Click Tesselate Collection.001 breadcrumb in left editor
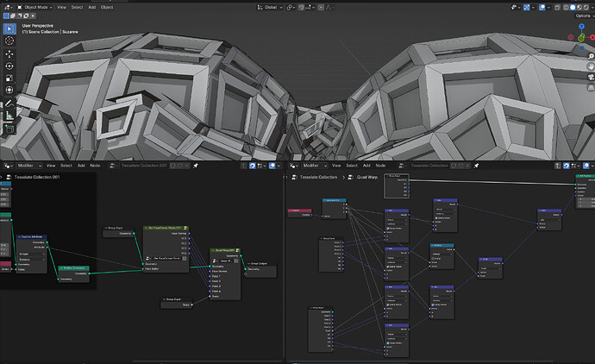Image resolution: width=595 pixels, height=364 pixels. pos(37,177)
